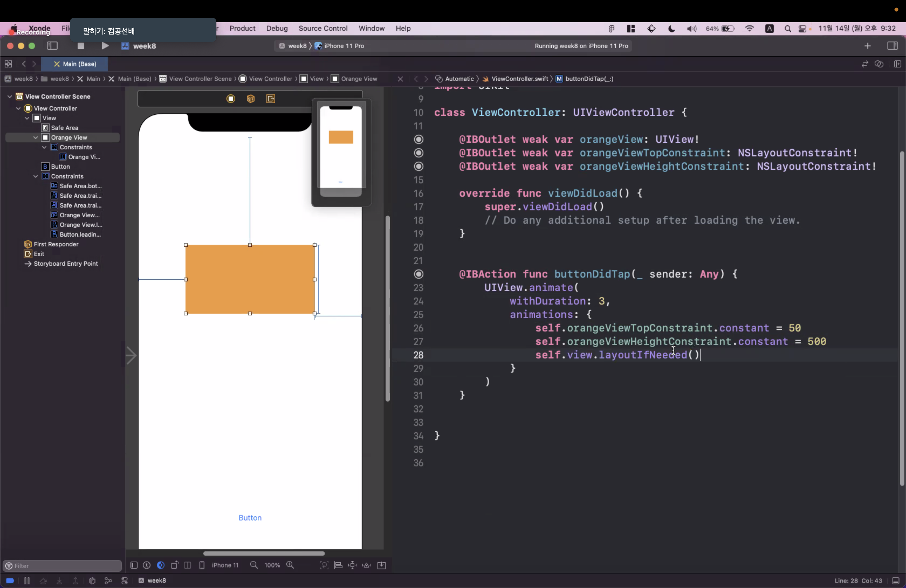Stop the running week8 app

coord(81,46)
